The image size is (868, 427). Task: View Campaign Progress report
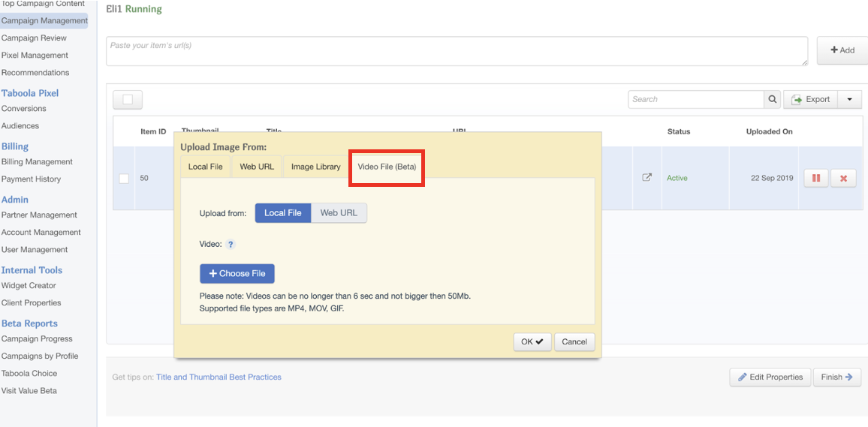(37, 338)
